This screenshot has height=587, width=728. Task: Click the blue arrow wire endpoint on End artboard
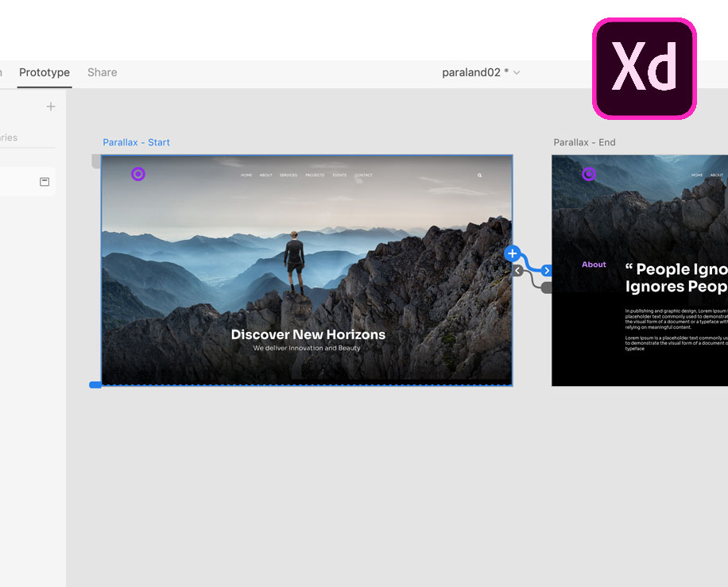point(547,270)
